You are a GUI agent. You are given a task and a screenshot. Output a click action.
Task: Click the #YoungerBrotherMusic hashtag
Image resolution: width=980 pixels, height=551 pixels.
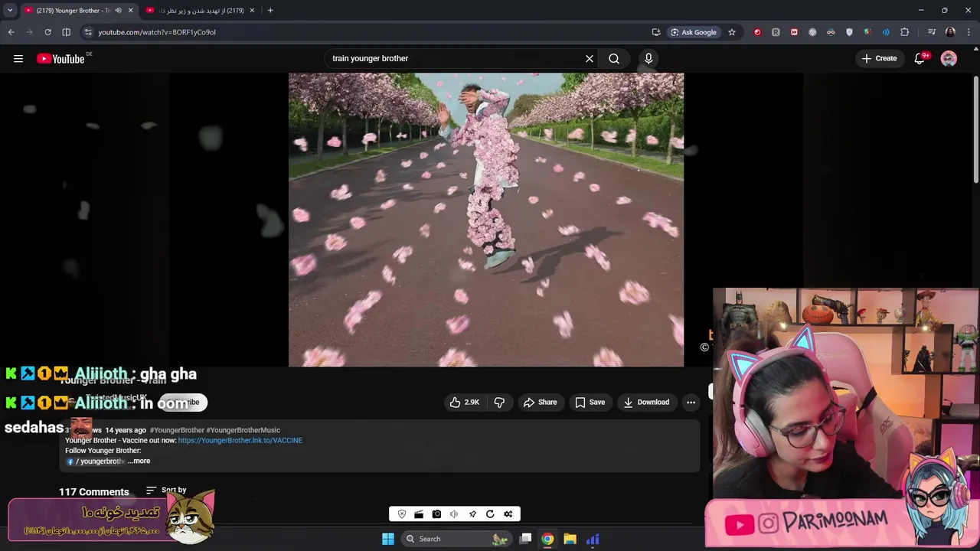243,430
